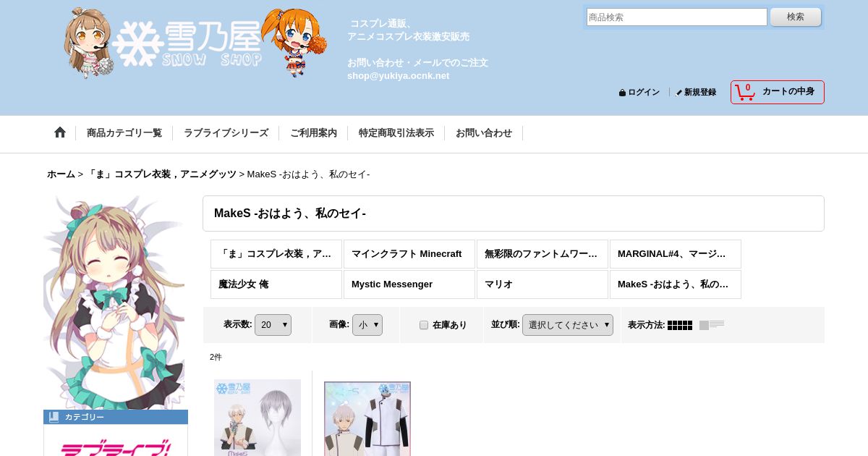This screenshot has height=456, width=868.
Task: Click the lock icon next to ログイン
Action: (622, 93)
